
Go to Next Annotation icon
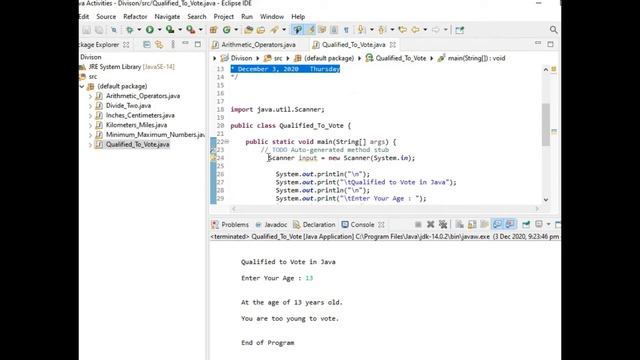[361, 30]
